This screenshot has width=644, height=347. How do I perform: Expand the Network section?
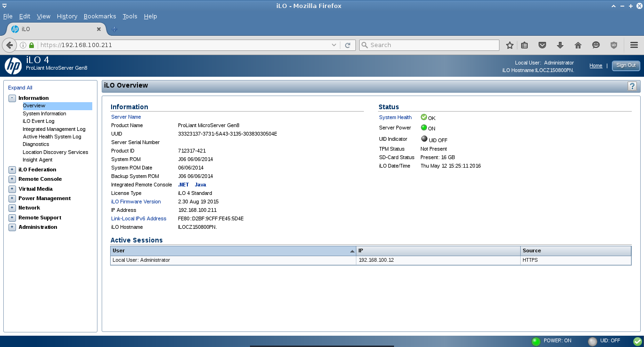point(12,208)
